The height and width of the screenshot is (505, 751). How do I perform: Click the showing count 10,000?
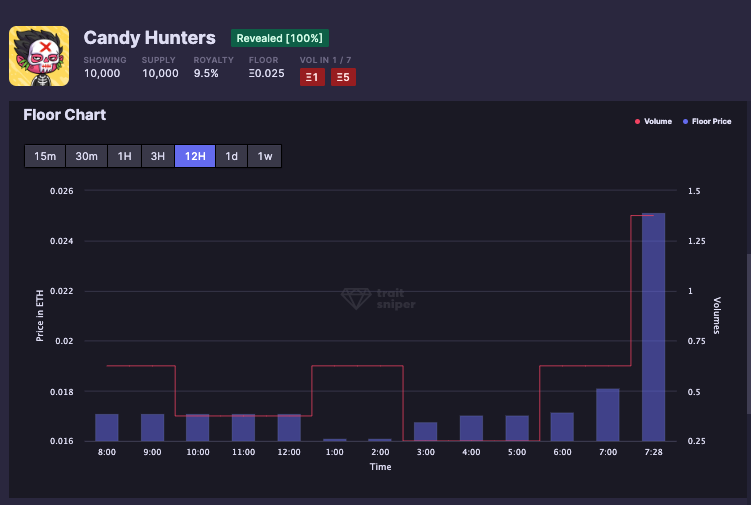pos(102,73)
